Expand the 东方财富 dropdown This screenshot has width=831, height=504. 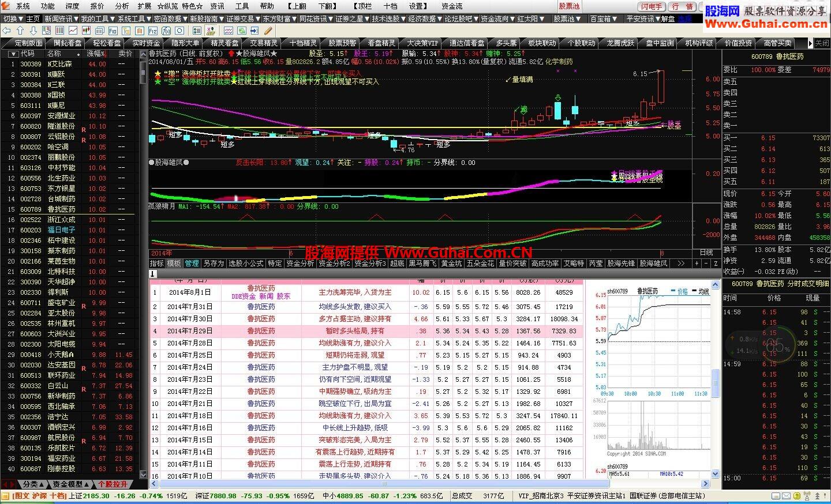click(x=279, y=18)
